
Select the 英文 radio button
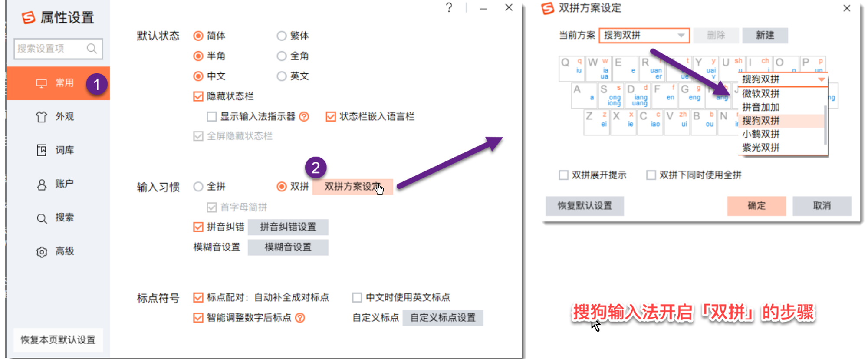(282, 76)
